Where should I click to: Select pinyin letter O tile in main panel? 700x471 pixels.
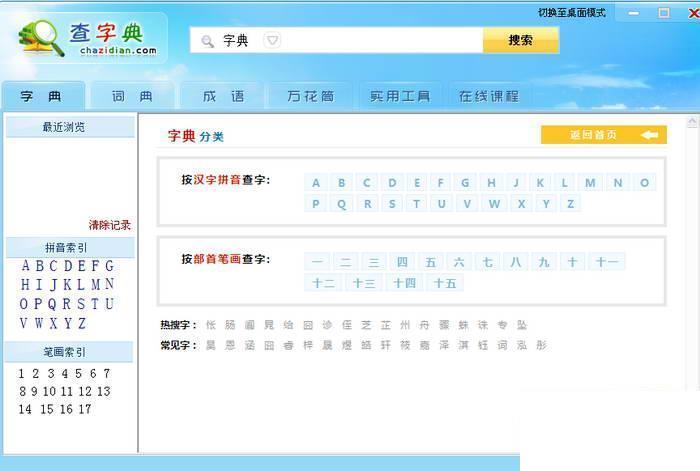click(x=644, y=183)
